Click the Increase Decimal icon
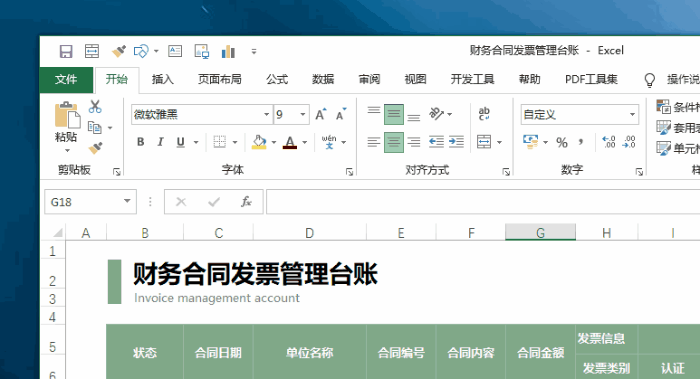The image size is (700, 379). (609, 142)
